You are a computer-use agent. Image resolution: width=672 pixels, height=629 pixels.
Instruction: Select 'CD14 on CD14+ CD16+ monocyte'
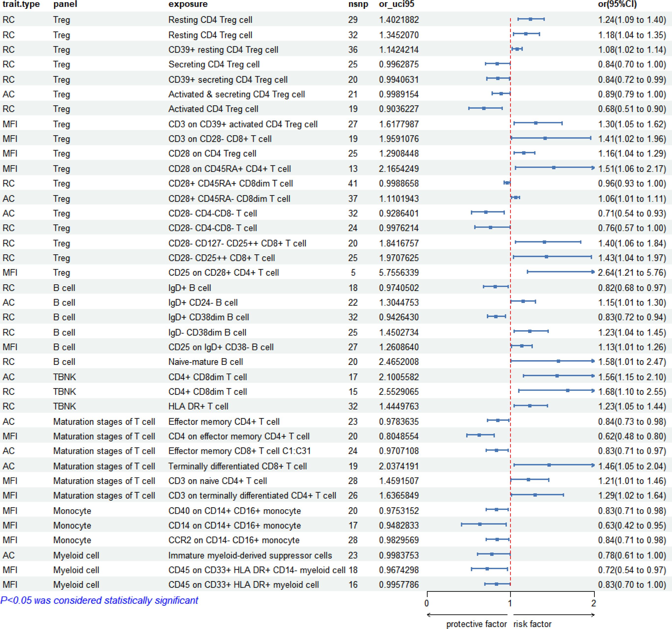tap(235, 525)
